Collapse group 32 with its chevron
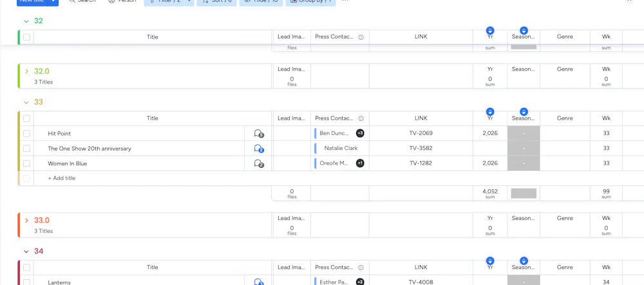The height and width of the screenshot is (285, 644). (x=26, y=21)
